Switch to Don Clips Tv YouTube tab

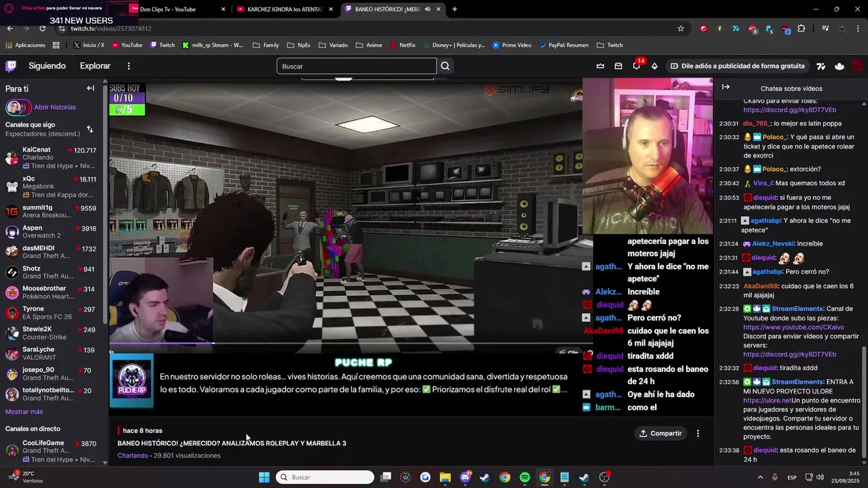coord(178,9)
